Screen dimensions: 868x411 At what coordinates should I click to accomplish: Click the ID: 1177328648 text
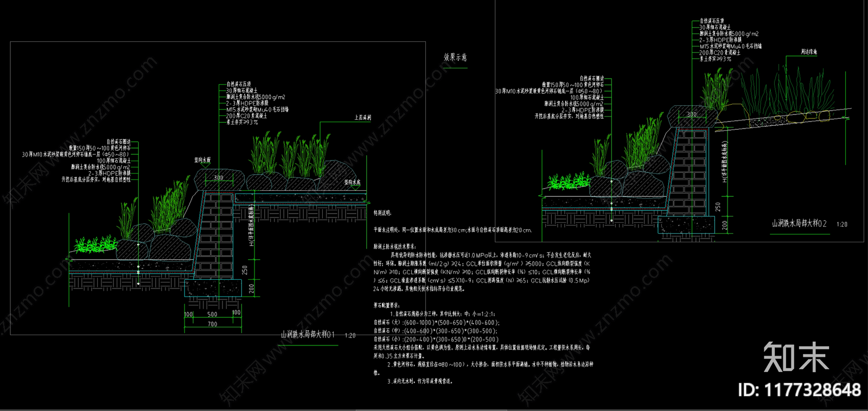pos(800,390)
